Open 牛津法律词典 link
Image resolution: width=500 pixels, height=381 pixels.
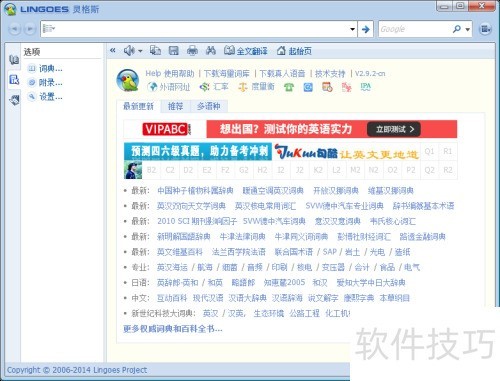(x=242, y=236)
